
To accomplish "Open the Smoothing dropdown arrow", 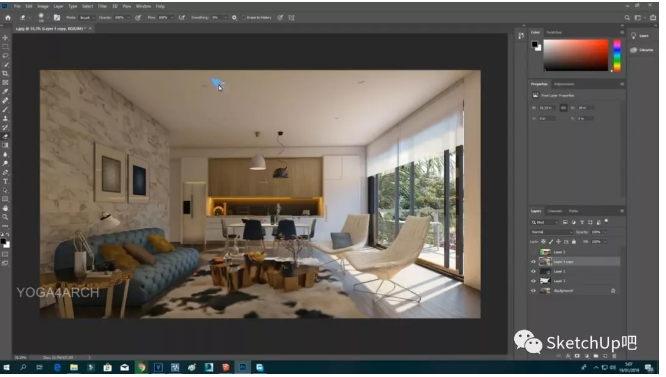I will point(225,17).
